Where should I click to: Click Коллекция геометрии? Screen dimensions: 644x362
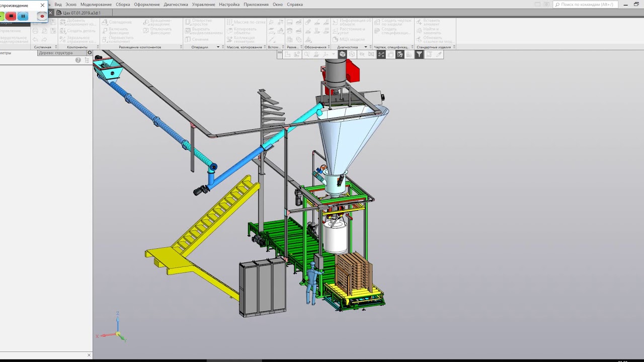tap(242, 39)
